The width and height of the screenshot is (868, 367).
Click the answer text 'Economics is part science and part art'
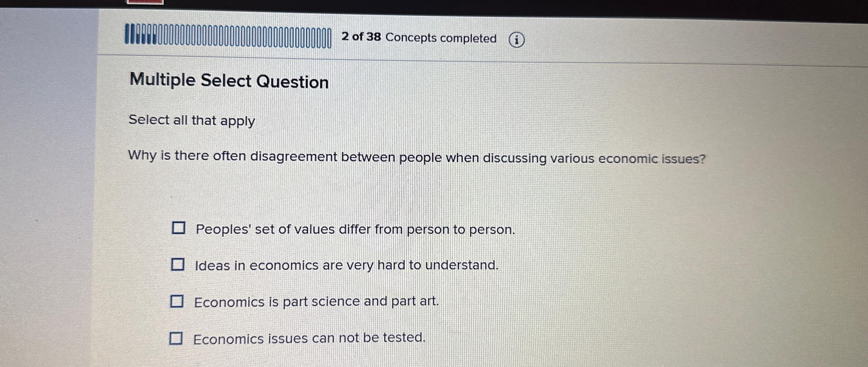[316, 301]
